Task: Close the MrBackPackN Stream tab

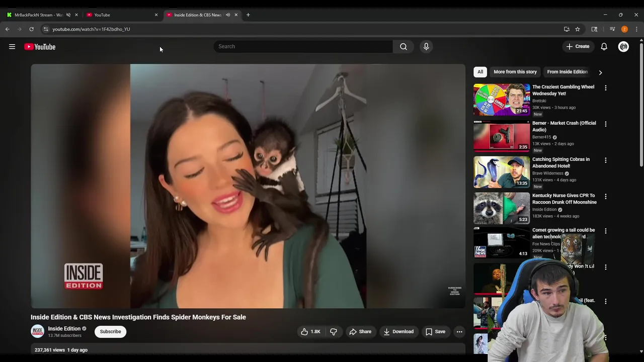Action: (76, 15)
